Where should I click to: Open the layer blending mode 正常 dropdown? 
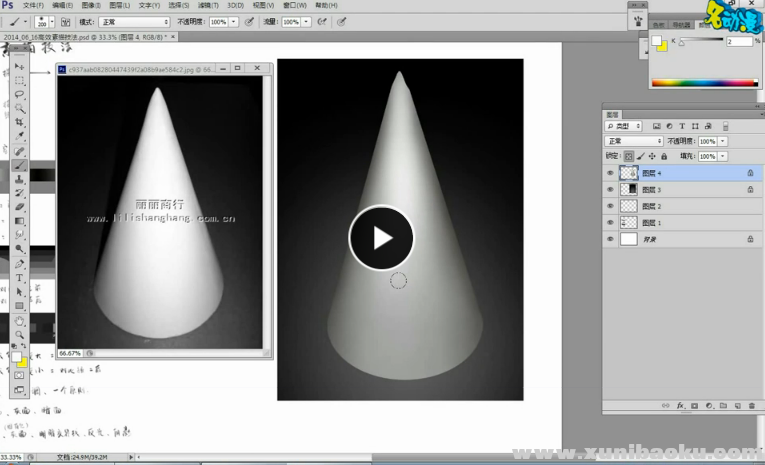click(x=634, y=141)
